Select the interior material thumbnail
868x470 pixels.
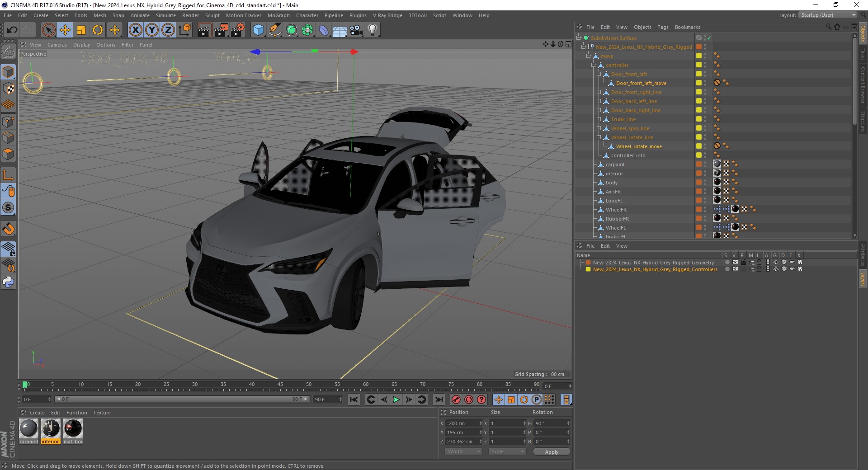pyautogui.click(x=51, y=428)
